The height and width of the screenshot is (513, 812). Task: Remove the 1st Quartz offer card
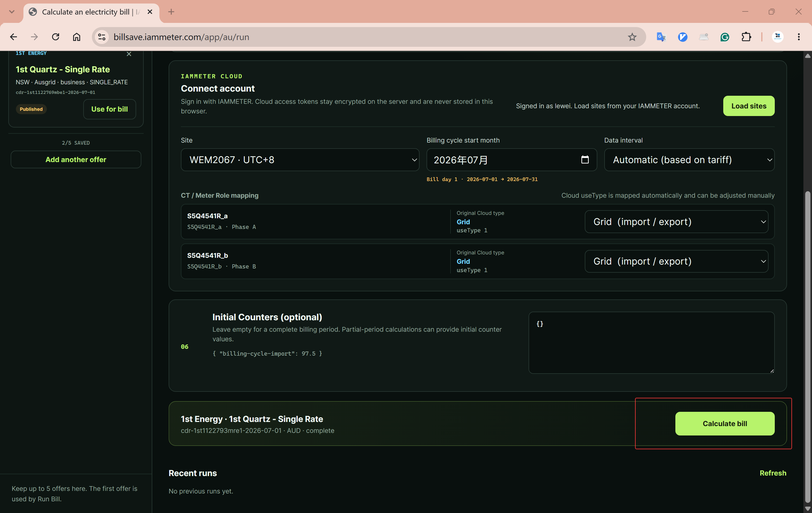point(129,54)
